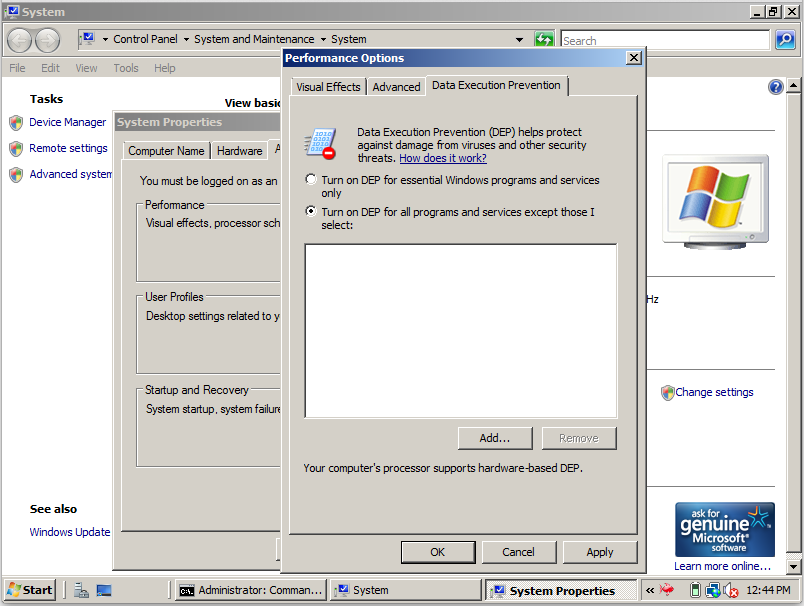This screenshot has width=804, height=606.
Task: Click the green Refresh icon
Action: point(544,39)
